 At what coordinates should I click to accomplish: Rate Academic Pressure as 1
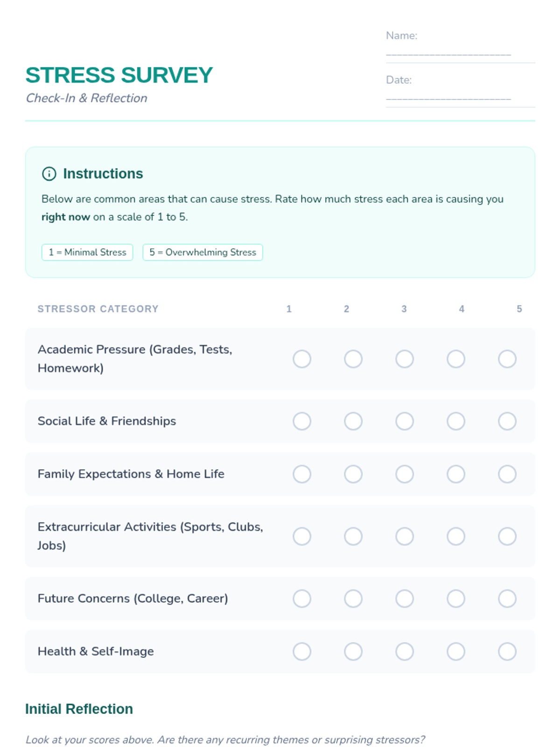(x=302, y=359)
